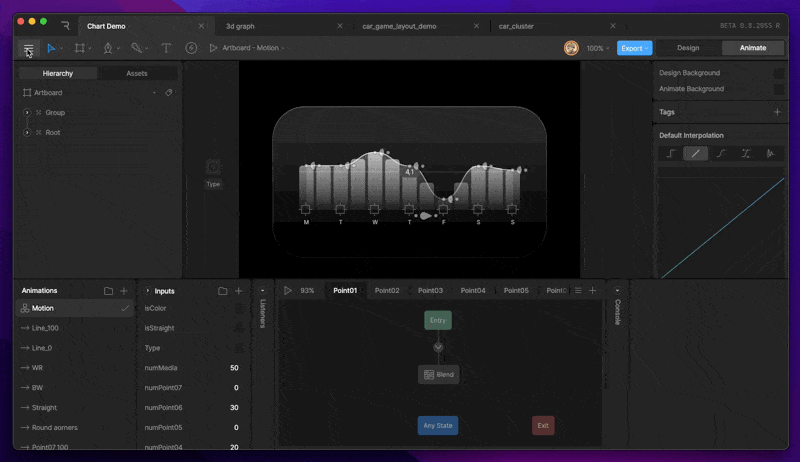The width and height of the screenshot is (800, 462).
Task: Toggle the isStraight input
Action: [x=238, y=328]
